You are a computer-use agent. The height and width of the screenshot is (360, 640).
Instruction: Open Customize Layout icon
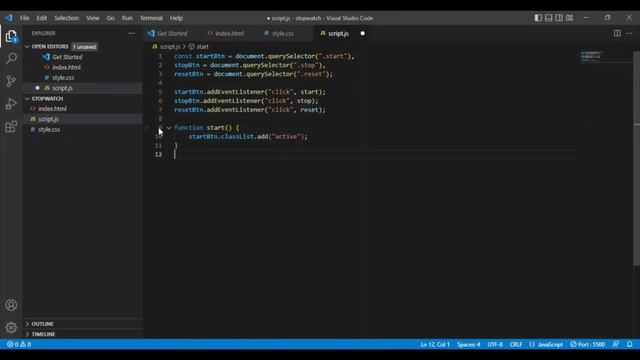[x=569, y=18]
